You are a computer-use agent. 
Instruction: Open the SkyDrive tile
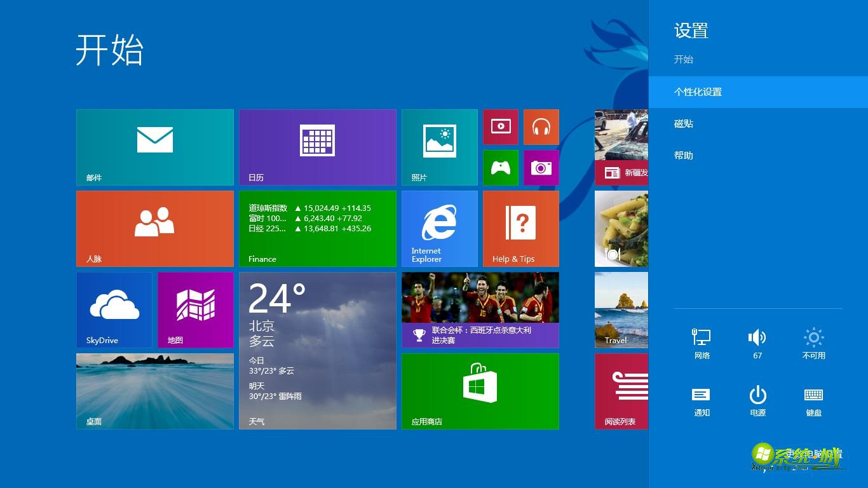pyautogui.click(x=114, y=309)
